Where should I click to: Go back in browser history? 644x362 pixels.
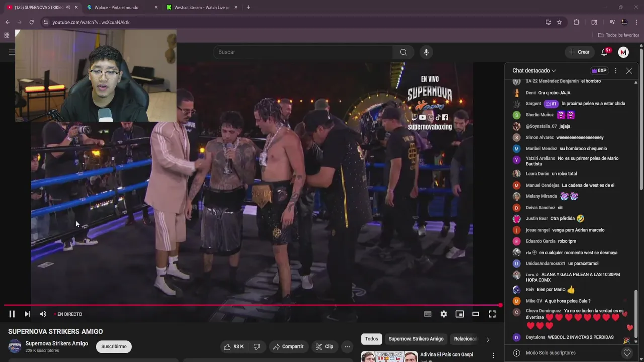coord(7,22)
